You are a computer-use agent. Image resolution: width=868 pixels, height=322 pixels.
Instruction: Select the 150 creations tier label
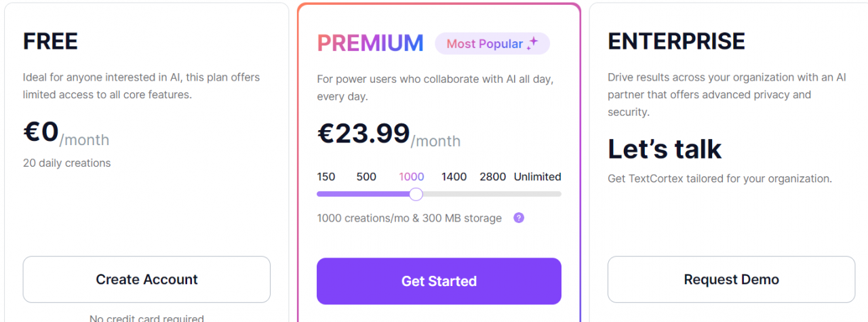point(326,177)
